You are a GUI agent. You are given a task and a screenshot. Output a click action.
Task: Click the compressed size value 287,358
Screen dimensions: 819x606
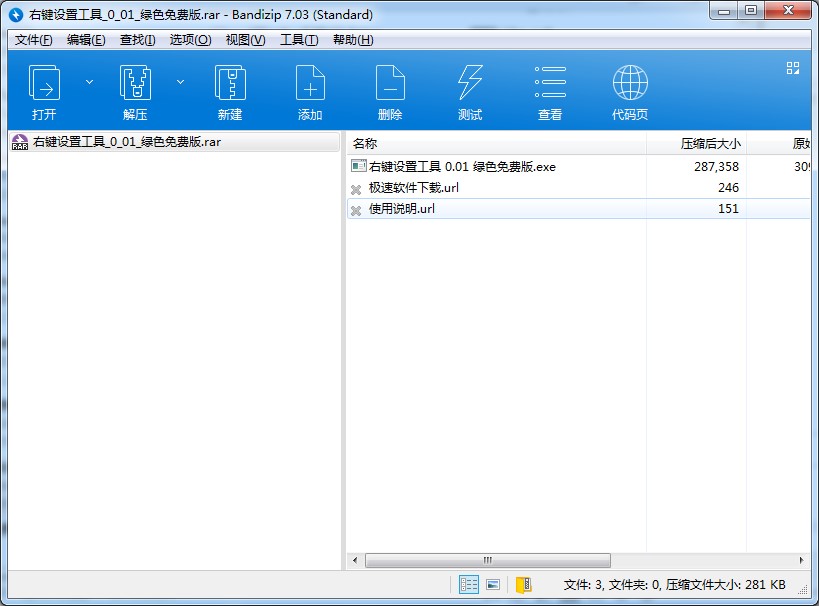click(716, 167)
